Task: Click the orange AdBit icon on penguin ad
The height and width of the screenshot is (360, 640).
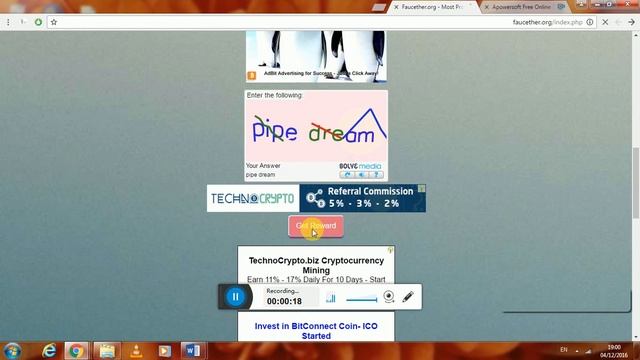Action: 252,76
